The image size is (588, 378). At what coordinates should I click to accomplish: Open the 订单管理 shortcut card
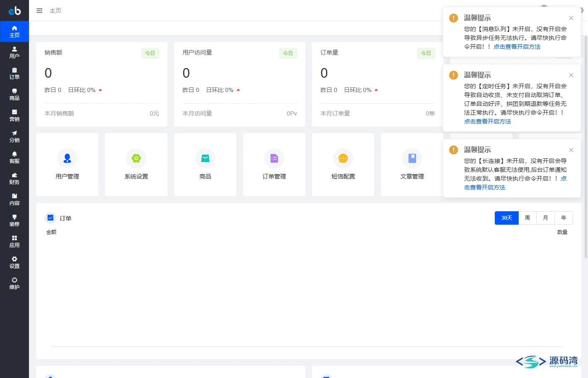pyautogui.click(x=274, y=165)
